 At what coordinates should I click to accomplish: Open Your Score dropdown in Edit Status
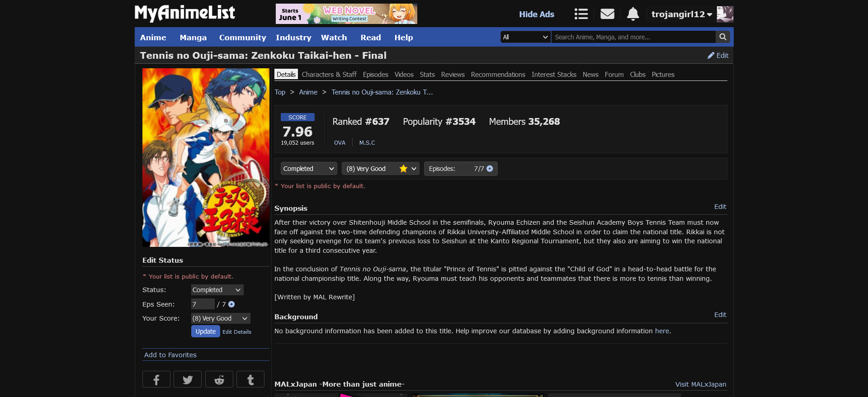(221, 318)
